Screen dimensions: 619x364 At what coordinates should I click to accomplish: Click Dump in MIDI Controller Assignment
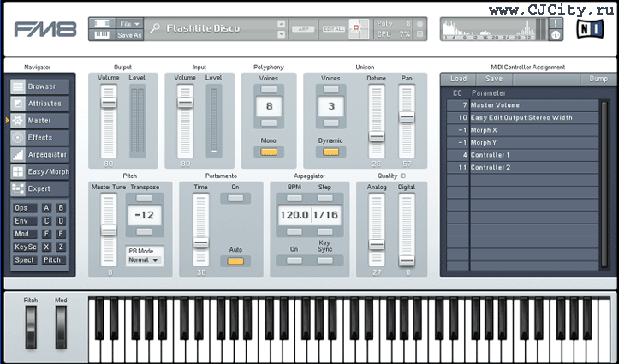(x=598, y=79)
